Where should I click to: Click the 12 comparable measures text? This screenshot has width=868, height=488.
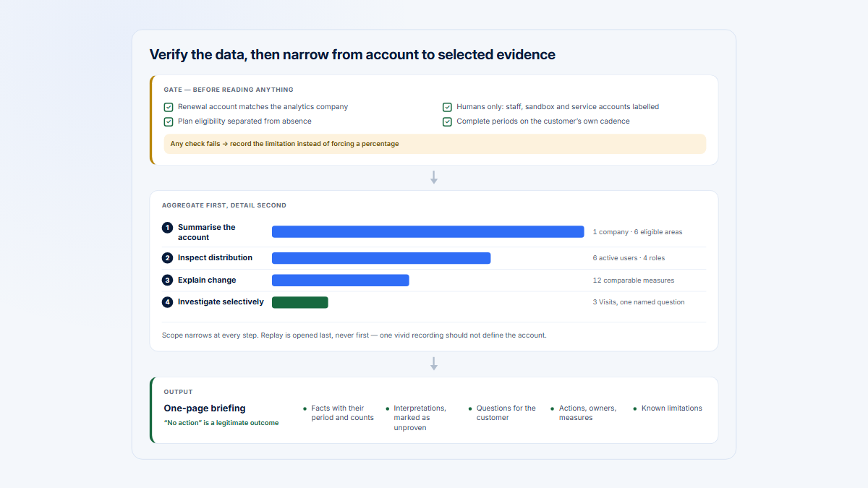[x=634, y=281]
